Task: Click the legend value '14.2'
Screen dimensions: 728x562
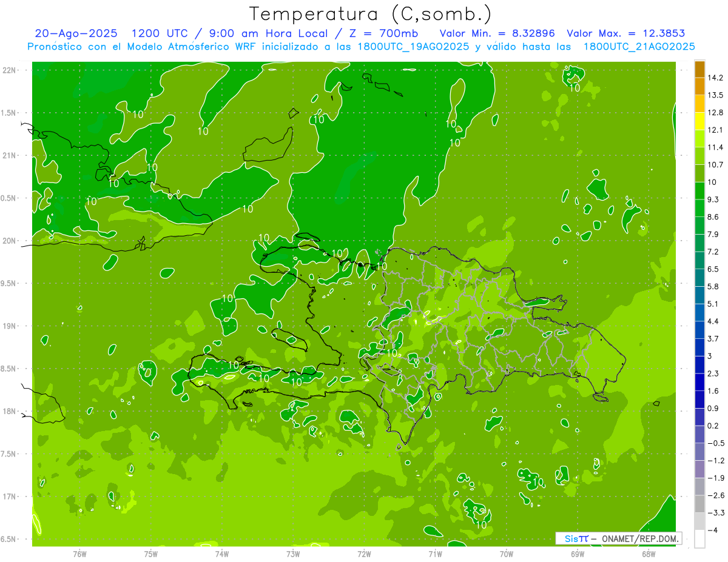Action: point(716,78)
